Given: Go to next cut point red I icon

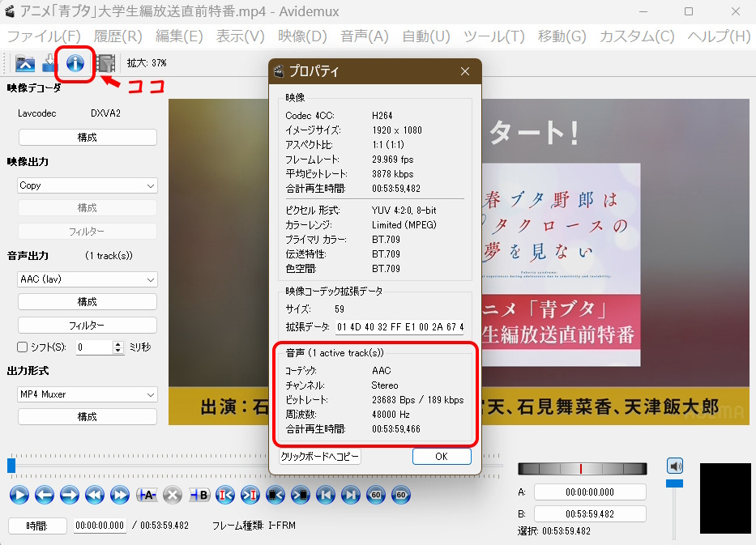Looking at the screenshot, I should pyautogui.click(x=250, y=495).
